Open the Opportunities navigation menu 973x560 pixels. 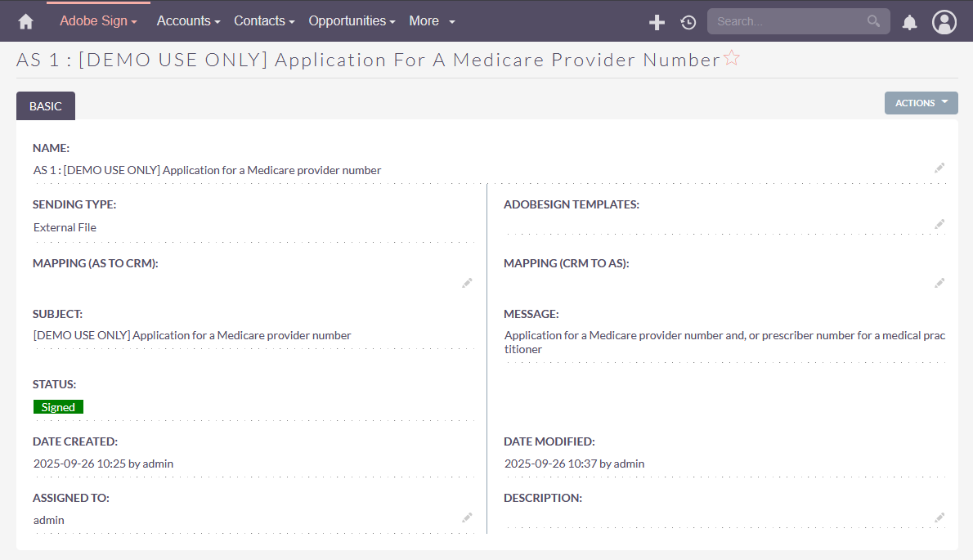(x=352, y=21)
